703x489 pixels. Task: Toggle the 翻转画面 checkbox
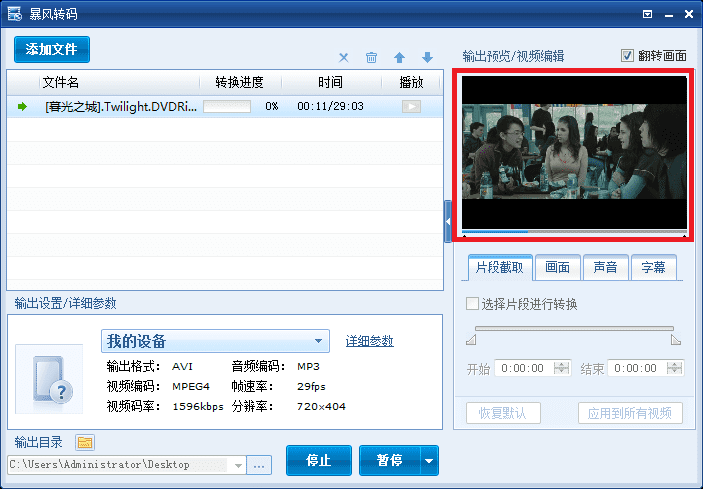coord(627,56)
